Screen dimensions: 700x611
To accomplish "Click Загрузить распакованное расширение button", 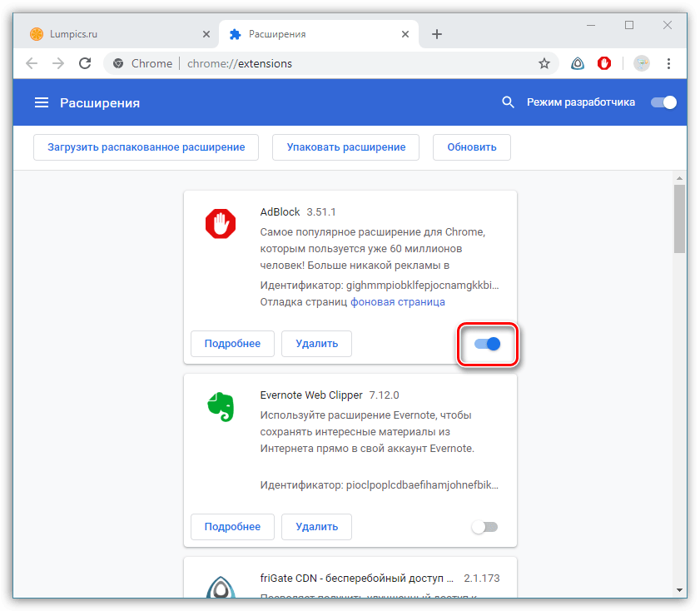I will click(x=146, y=147).
